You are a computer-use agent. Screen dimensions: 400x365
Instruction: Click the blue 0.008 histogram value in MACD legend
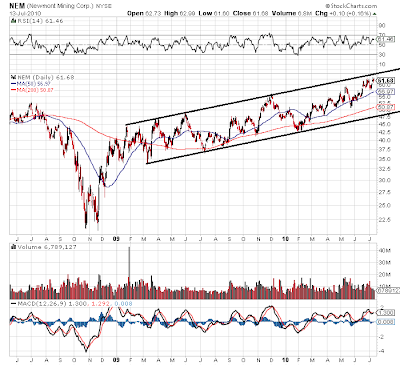tap(123, 304)
